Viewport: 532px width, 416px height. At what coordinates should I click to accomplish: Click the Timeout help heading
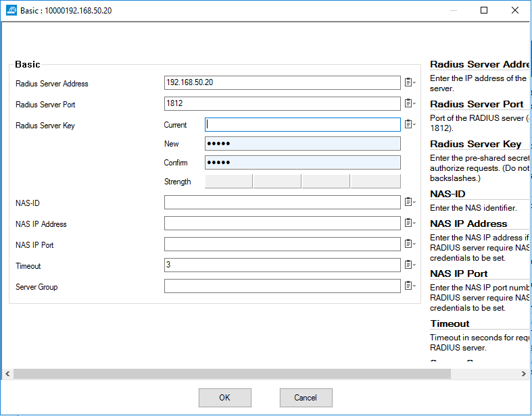[x=450, y=323]
